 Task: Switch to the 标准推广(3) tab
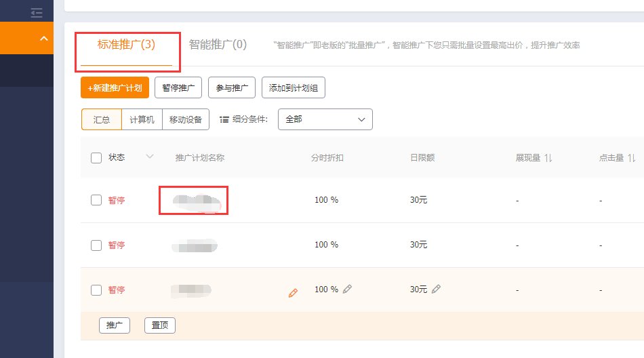coord(126,44)
